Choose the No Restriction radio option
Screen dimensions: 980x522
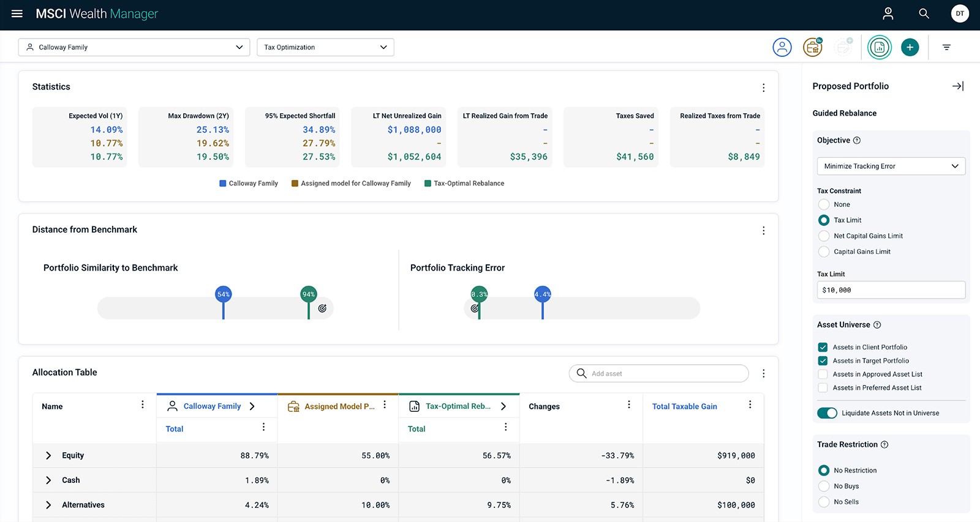tap(824, 471)
